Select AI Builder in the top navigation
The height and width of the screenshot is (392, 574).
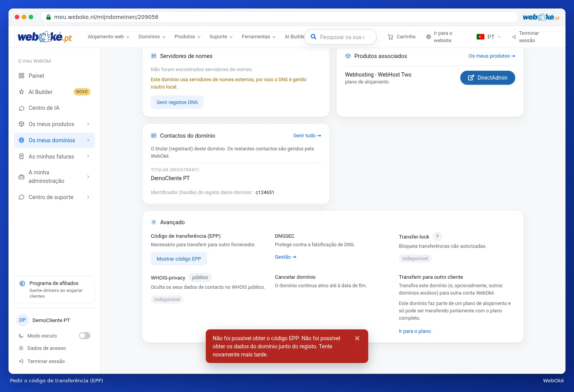pyautogui.click(x=294, y=37)
